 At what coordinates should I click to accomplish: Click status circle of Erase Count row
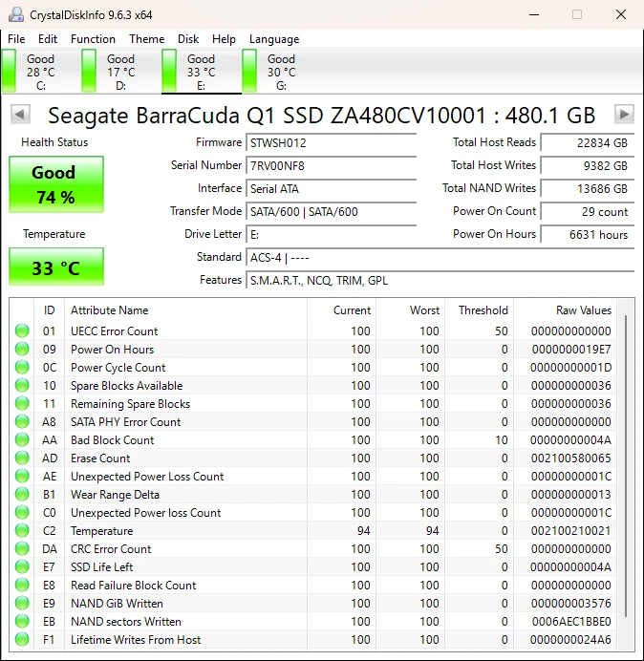pyautogui.click(x=22, y=458)
